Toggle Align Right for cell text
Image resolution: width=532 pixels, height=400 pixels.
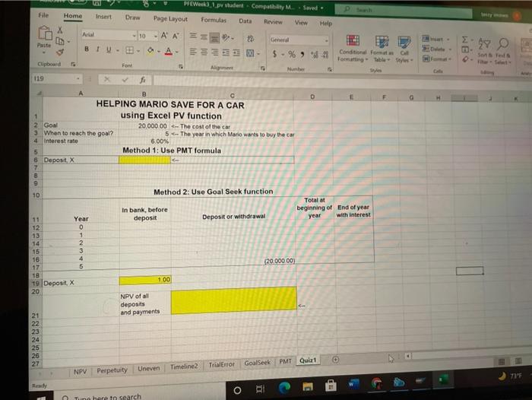pos(214,52)
